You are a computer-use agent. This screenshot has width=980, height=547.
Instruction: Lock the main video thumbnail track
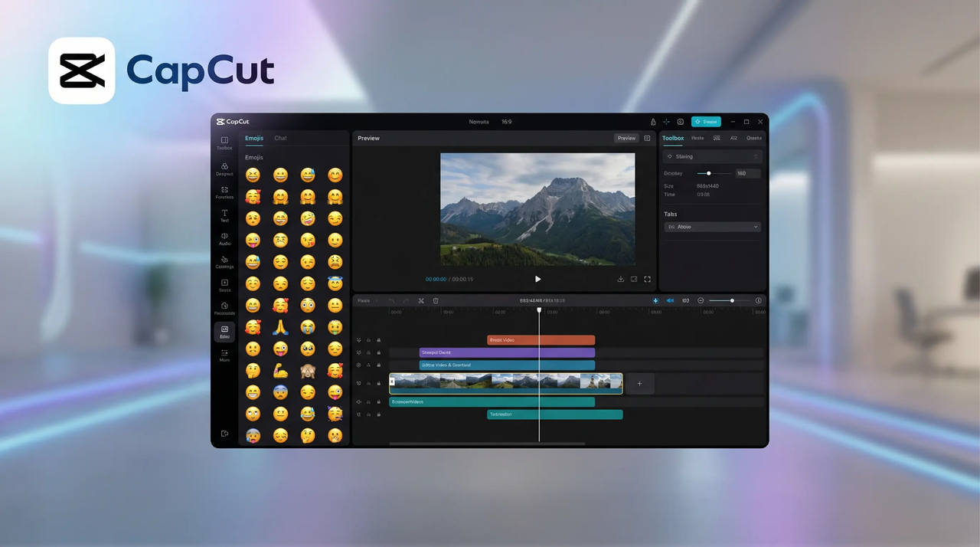(x=378, y=384)
